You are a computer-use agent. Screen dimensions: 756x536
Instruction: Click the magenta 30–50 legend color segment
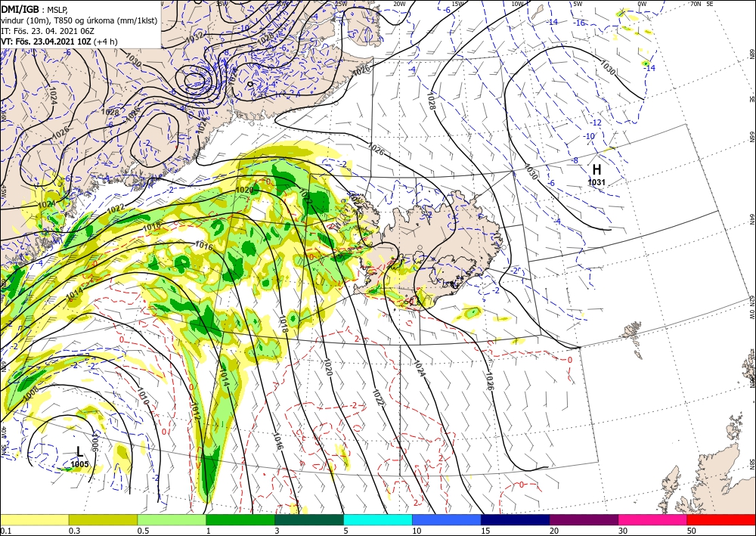click(x=653, y=519)
